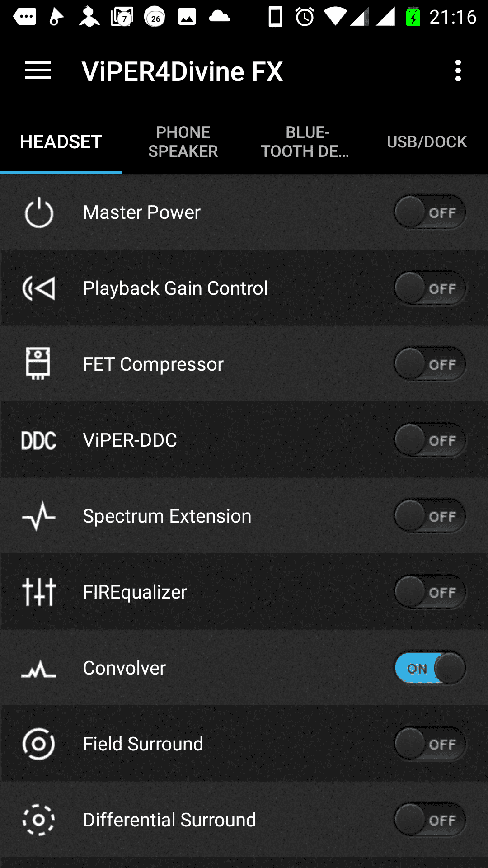
Task: Turn on Playback Gain Control toggle
Action: pyautogui.click(x=430, y=288)
